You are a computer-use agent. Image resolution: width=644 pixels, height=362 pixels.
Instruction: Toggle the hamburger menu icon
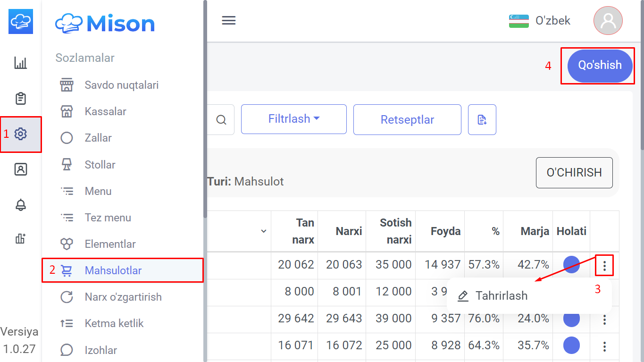229,21
